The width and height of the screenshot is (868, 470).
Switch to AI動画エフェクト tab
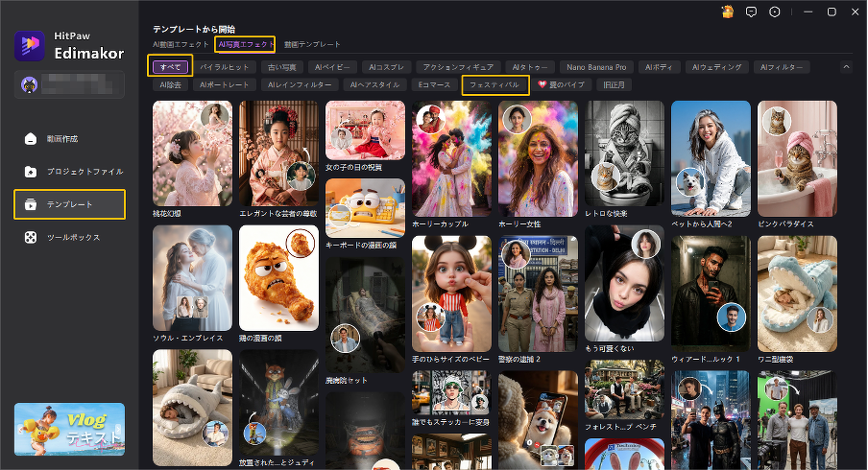(181, 44)
